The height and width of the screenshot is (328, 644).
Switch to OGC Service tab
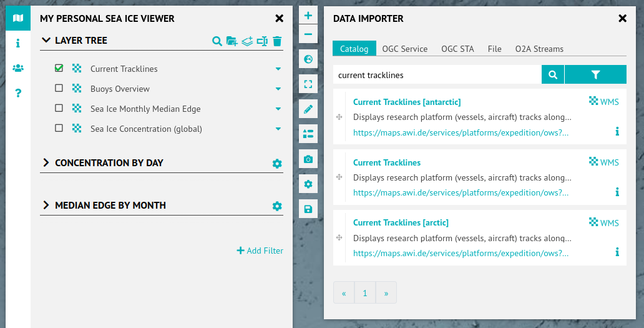404,49
